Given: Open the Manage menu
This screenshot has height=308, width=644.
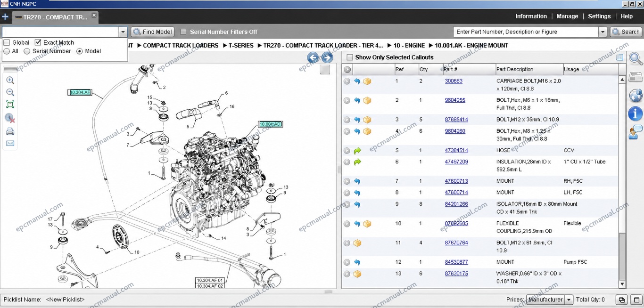Looking at the screenshot, I should point(567,16).
